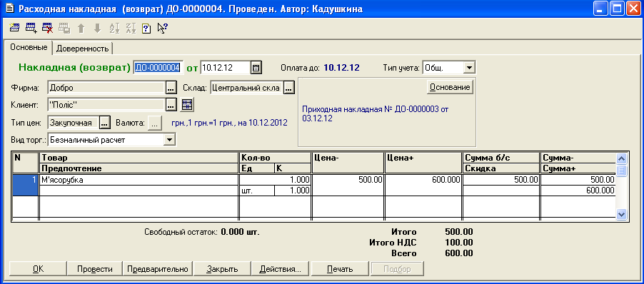Screen dimensions: 644x284
Task: Click the delete row (red X) toolbar icon
Action: [48, 28]
